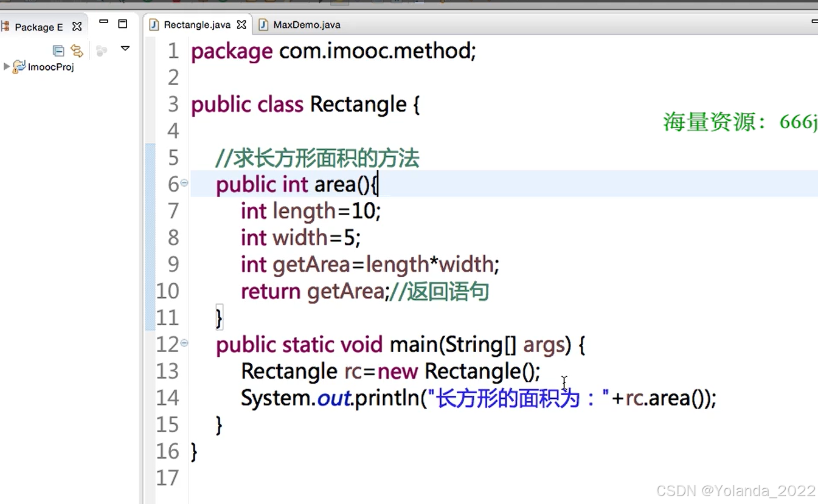Click 'int width=5;' statement
Image resolution: width=818 pixels, height=504 pixels.
point(300,238)
